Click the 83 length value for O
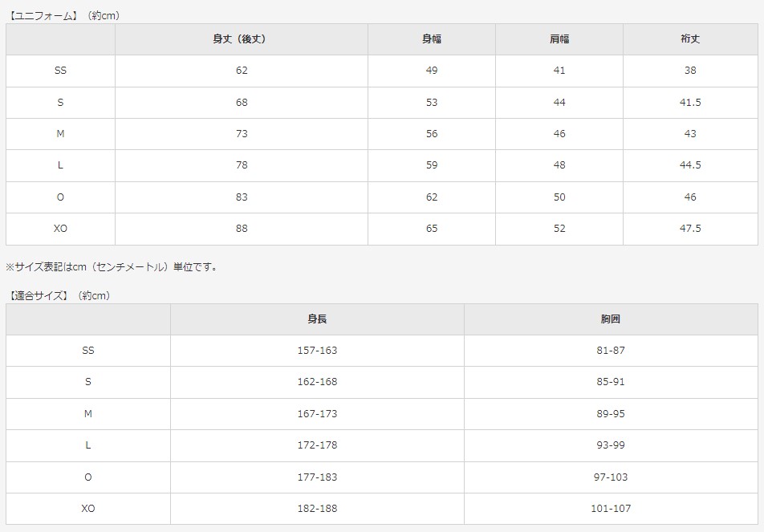This screenshot has height=532, width=764. 242,197
